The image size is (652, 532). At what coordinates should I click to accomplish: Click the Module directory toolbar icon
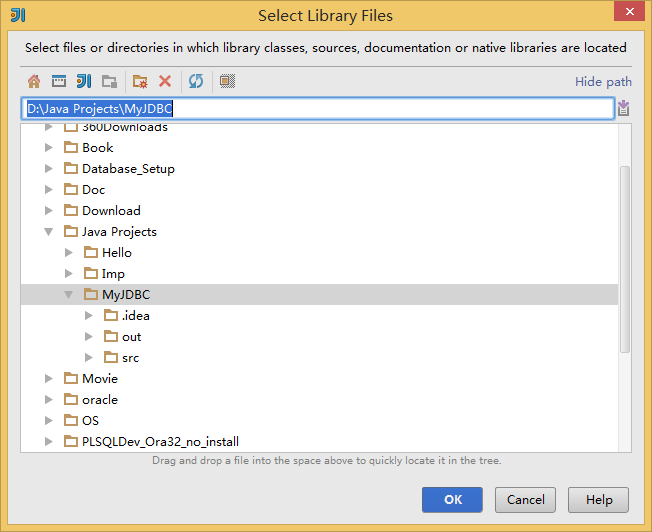(x=109, y=81)
